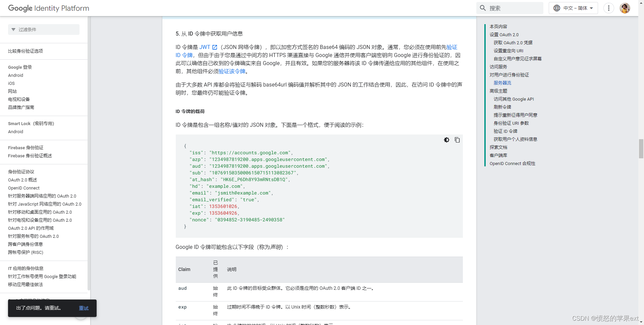Jump to '访问其他 Google API' section
644x325 pixels.
pos(514,99)
